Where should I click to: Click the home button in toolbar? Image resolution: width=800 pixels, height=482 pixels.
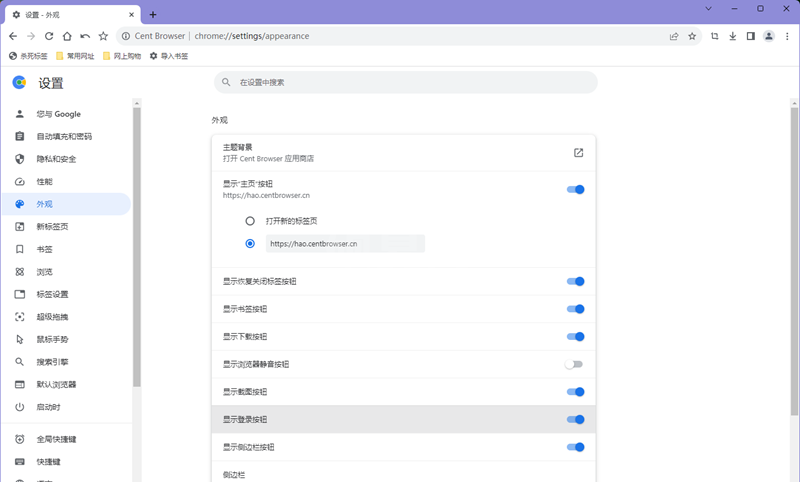click(x=67, y=36)
